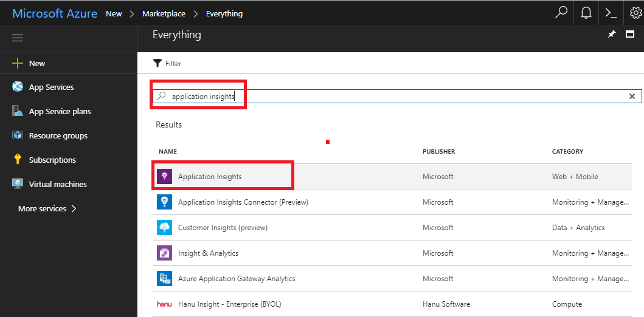Image resolution: width=644 pixels, height=317 pixels.
Task: Select Application Insights Connector (Preview) result
Action: 243,202
